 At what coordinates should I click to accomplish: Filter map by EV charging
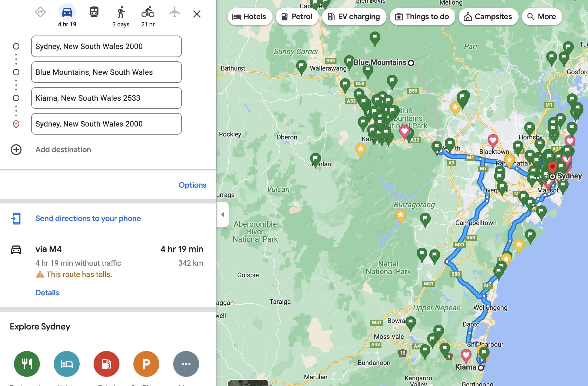(x=354, y=17)
